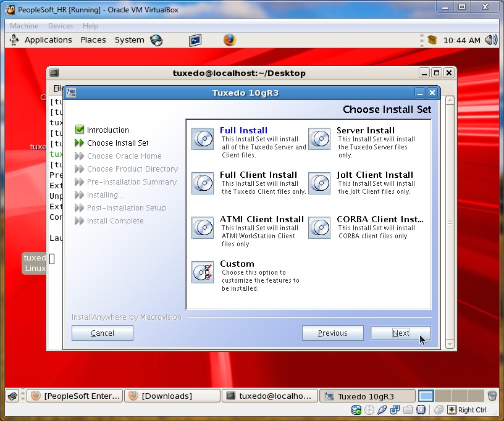Click VirtualBox keyboard capture arrow icon
This screenshot has height=421, width=504.
point(451,410)
